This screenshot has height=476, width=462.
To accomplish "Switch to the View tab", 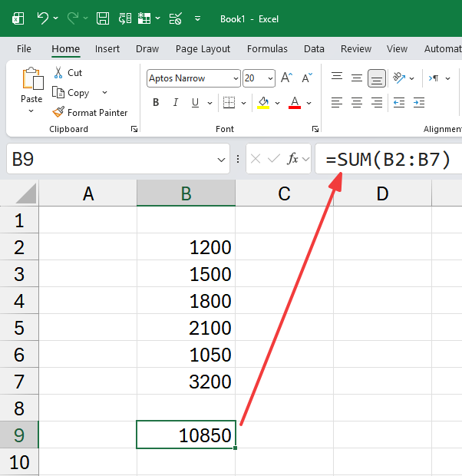I will pyautogui.click(x=397, y=49).
